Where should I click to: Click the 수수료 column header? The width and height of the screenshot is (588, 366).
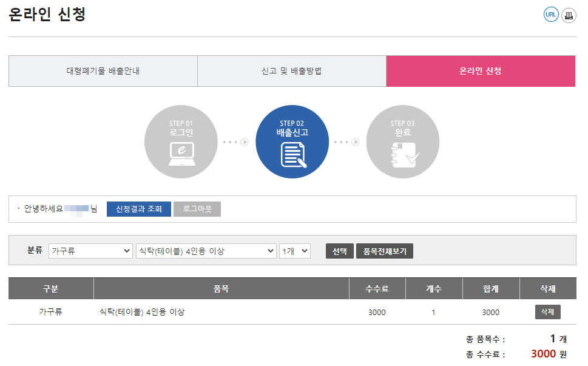point(377,288)
